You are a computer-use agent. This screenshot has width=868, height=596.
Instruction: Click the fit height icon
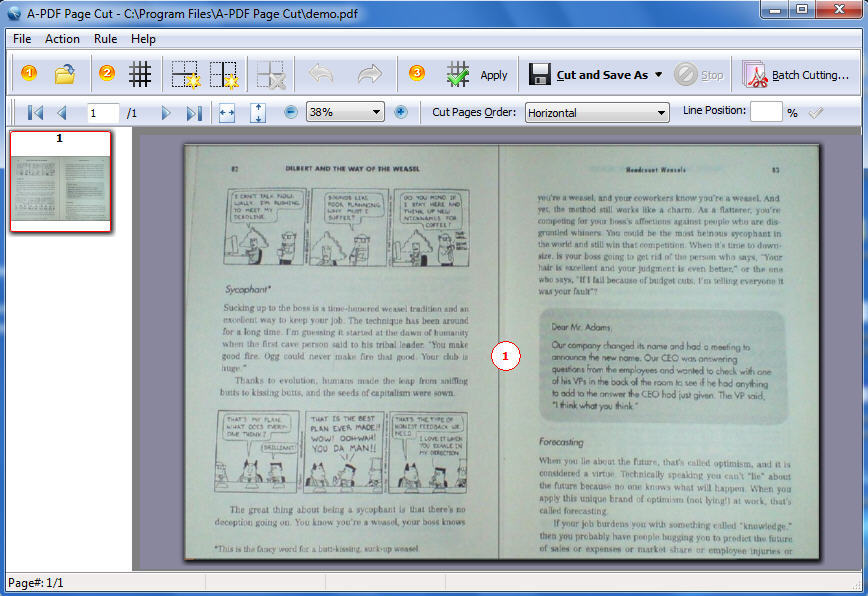click(258, 113)
